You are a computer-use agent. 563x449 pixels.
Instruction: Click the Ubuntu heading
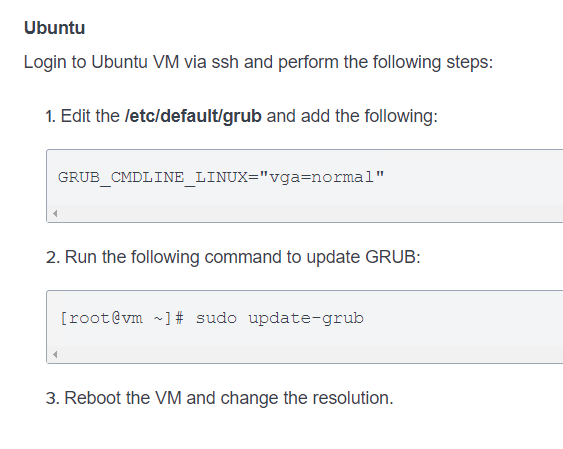point(55,28)
